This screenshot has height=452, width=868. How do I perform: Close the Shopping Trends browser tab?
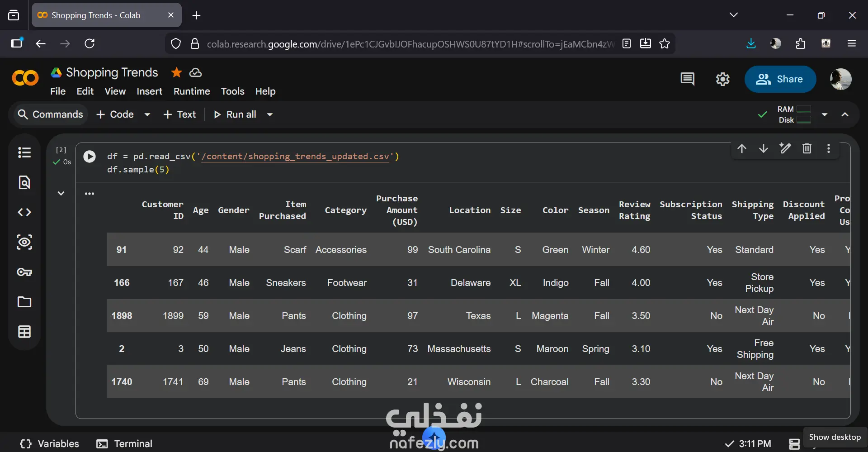(x=171, y=15)
